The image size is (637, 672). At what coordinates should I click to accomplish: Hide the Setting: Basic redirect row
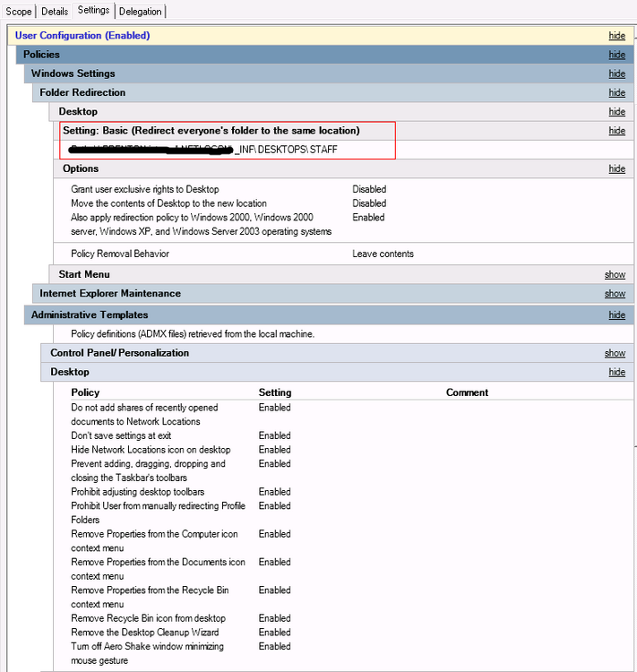tap(617, 131)
